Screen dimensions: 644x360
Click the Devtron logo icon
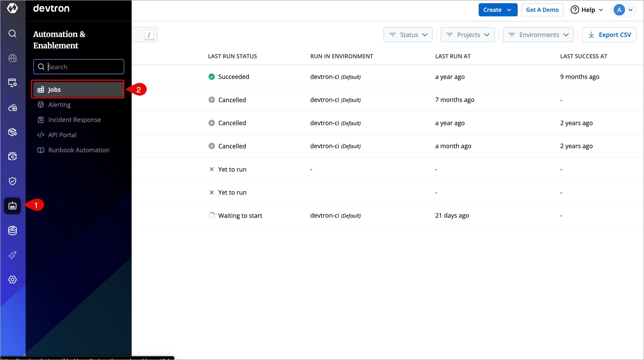[12, 8]
